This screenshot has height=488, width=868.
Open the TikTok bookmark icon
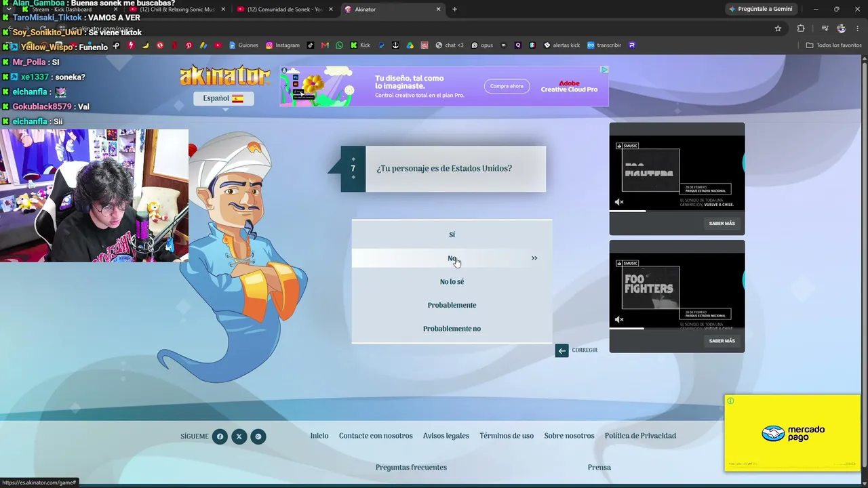(311, 45)
